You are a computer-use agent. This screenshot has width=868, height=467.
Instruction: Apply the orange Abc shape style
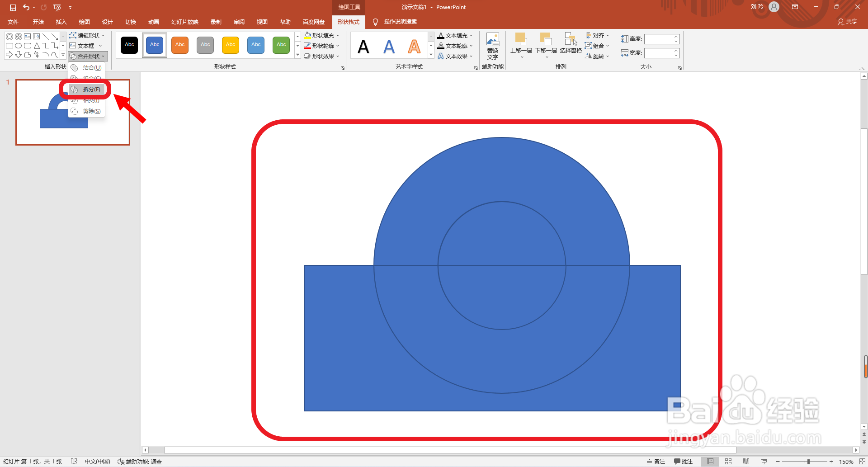(180, 45)
